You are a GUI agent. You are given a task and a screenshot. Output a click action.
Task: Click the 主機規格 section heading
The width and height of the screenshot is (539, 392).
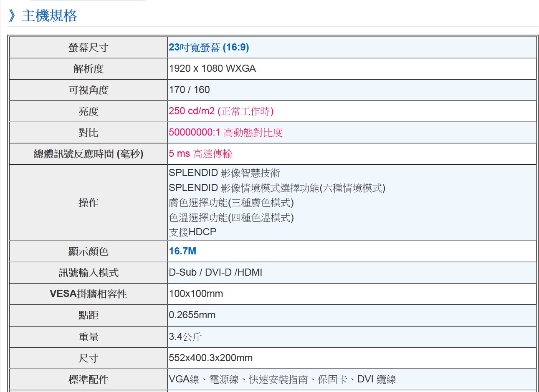pos(49,16)
